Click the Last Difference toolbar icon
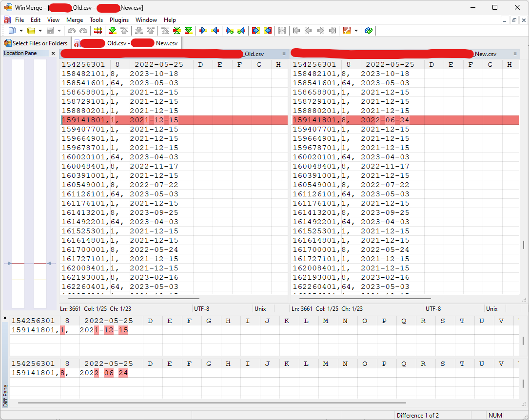 (189, 31)
